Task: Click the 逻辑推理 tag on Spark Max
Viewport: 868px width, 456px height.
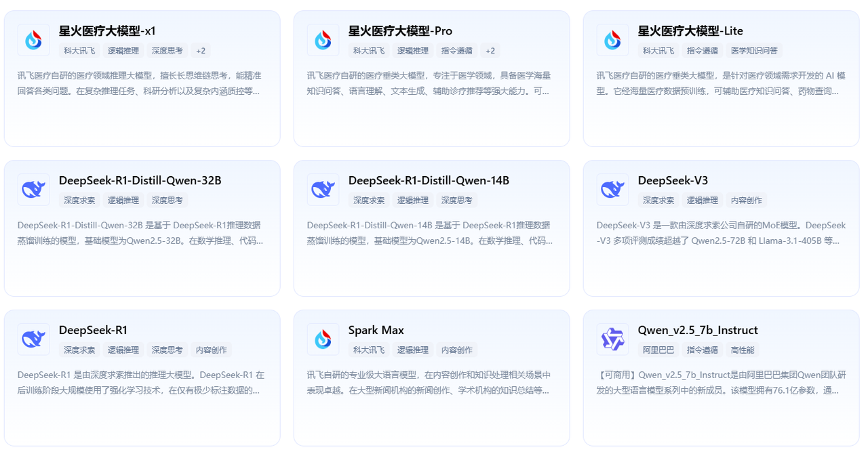Action: 413,350
